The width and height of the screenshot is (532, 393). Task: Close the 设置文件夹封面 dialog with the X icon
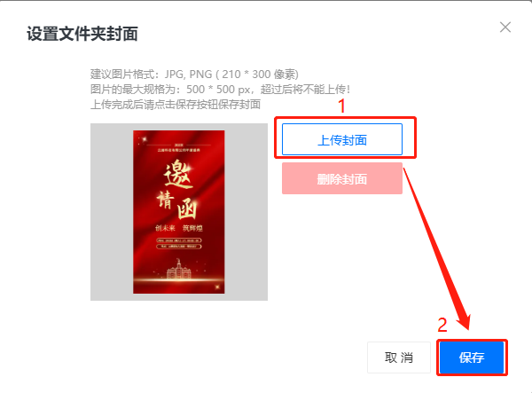click(505, 28)
